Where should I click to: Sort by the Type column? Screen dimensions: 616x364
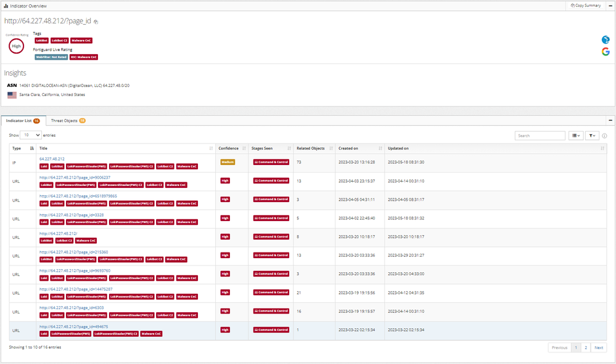[x=23, y=148]
